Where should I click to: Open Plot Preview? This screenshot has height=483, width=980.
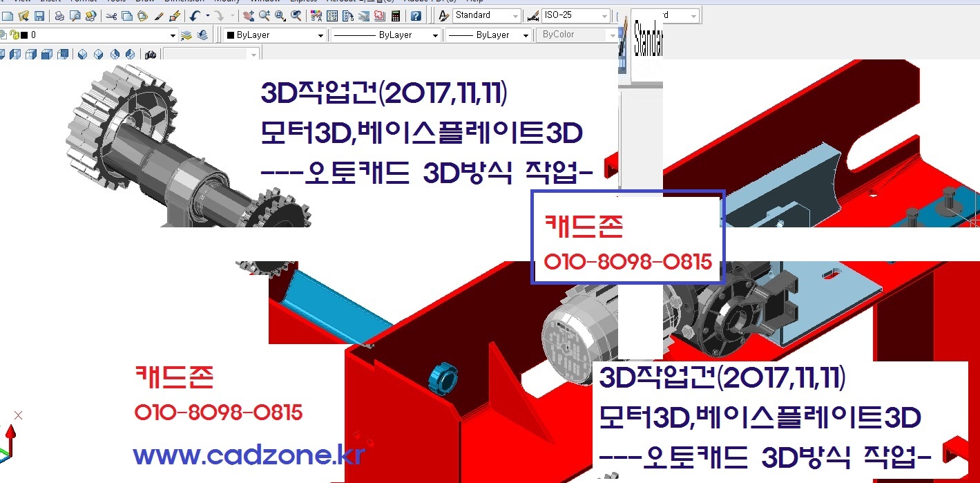(75, 16)
